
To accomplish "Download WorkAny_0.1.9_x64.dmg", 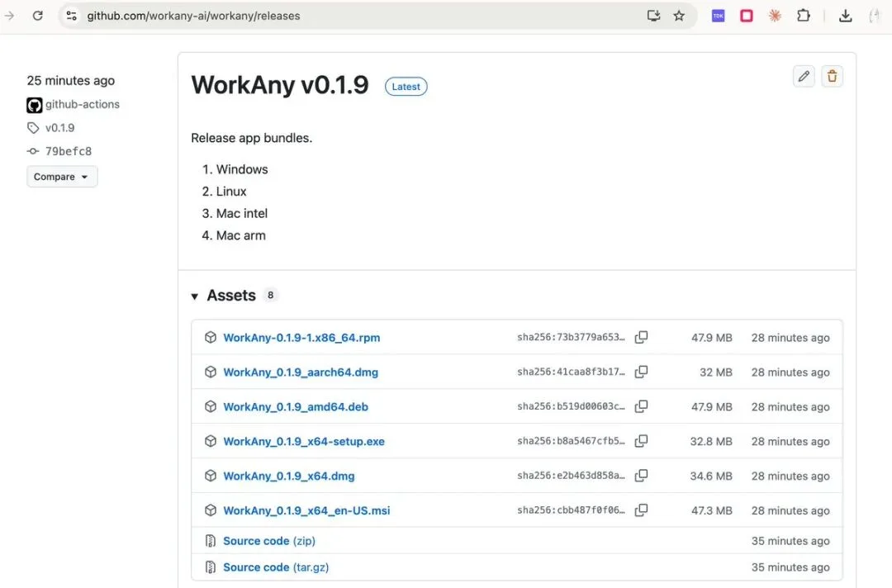I will tap(288, 476).
